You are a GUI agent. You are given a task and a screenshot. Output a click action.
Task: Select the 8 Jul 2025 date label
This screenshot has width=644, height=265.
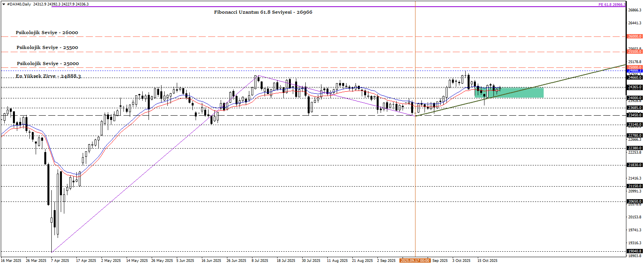[x=260, y=261]
